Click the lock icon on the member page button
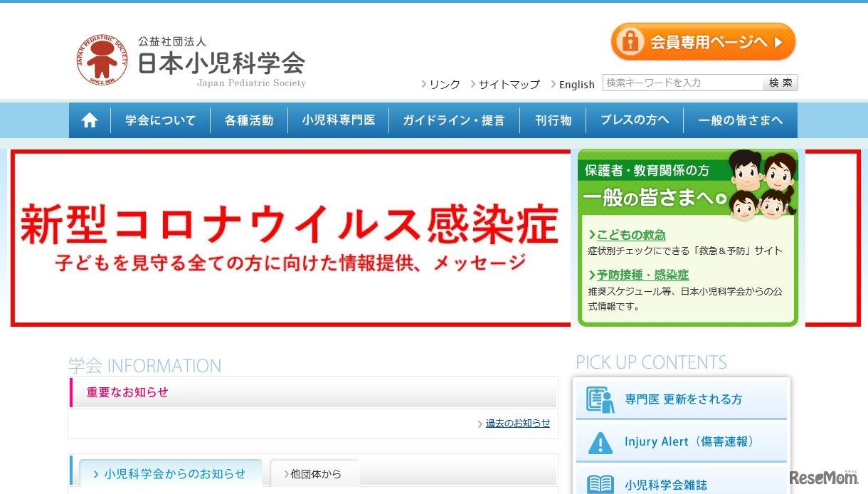This screenshot has width=868, height=494. click(x=629, y=43)
